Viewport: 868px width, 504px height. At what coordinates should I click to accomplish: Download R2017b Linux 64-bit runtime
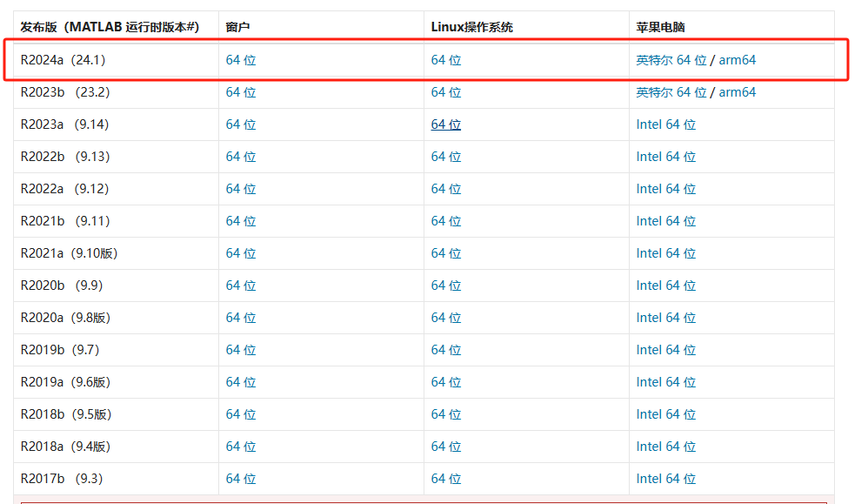tap(446, 478)
